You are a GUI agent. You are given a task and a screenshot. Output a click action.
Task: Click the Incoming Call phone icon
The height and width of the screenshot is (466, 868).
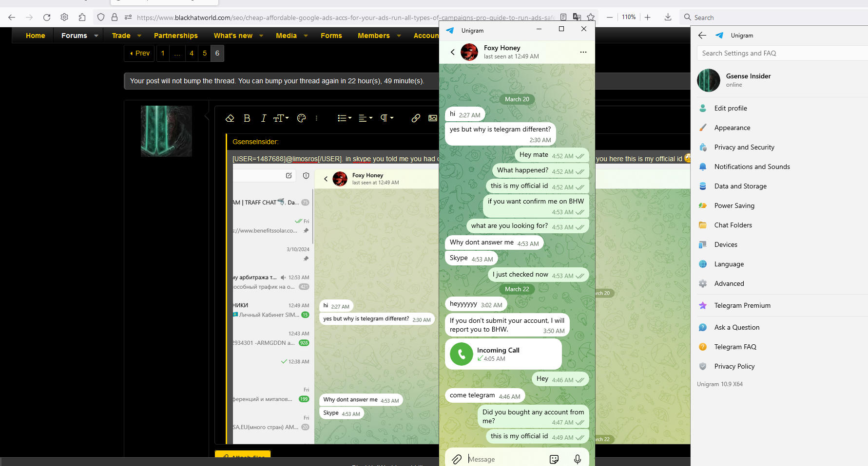click(x=462, y=354)
